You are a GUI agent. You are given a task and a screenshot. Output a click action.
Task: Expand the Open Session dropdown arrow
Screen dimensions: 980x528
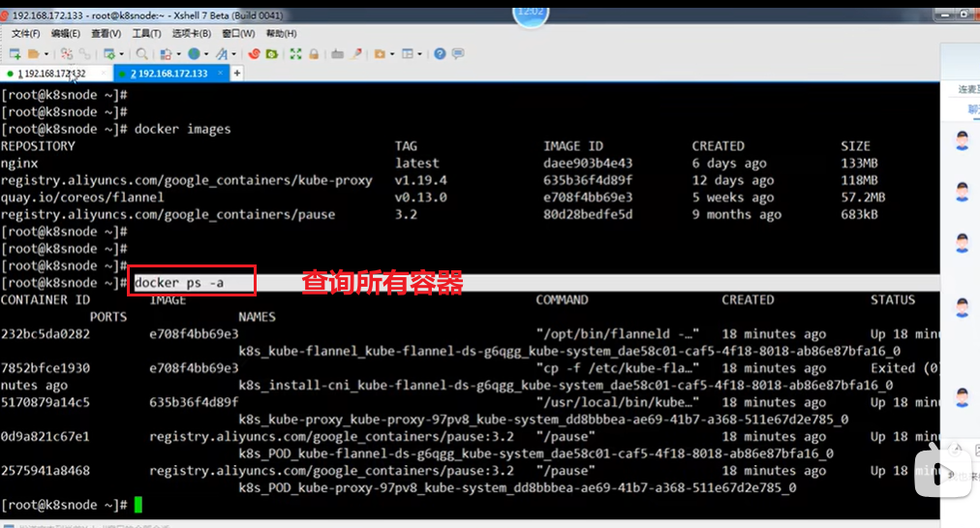pyautogui.click(x=46, y=54)
